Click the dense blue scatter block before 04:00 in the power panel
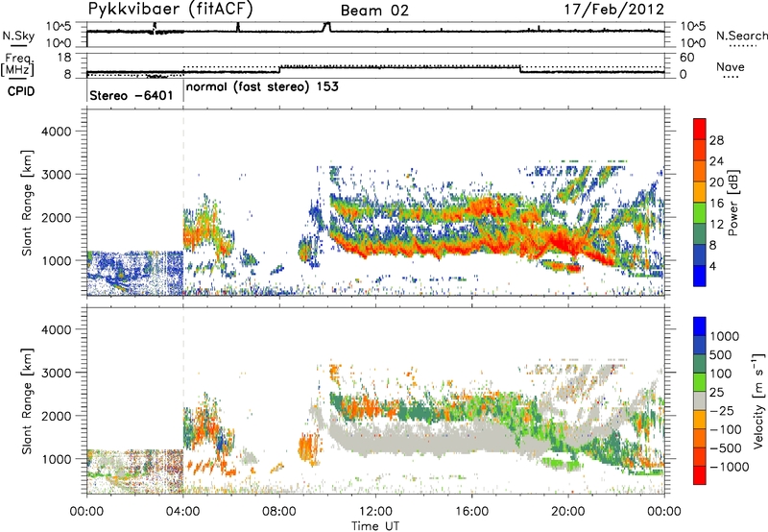The image size is (768, 532). (x=135, y=273)
